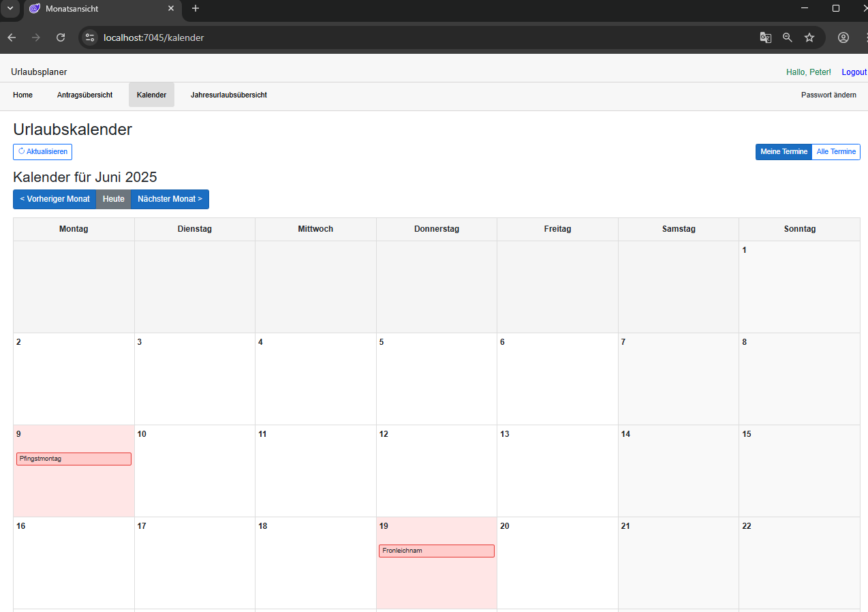
Task: Click the Aktualisieren button
Action: (42, 152)
